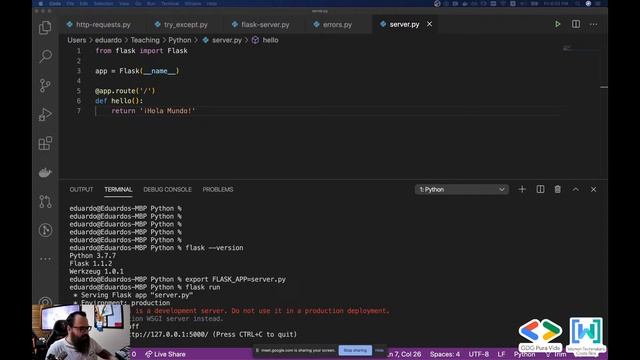
Task: Open the Run and Debug view
Action: point(45,114)
